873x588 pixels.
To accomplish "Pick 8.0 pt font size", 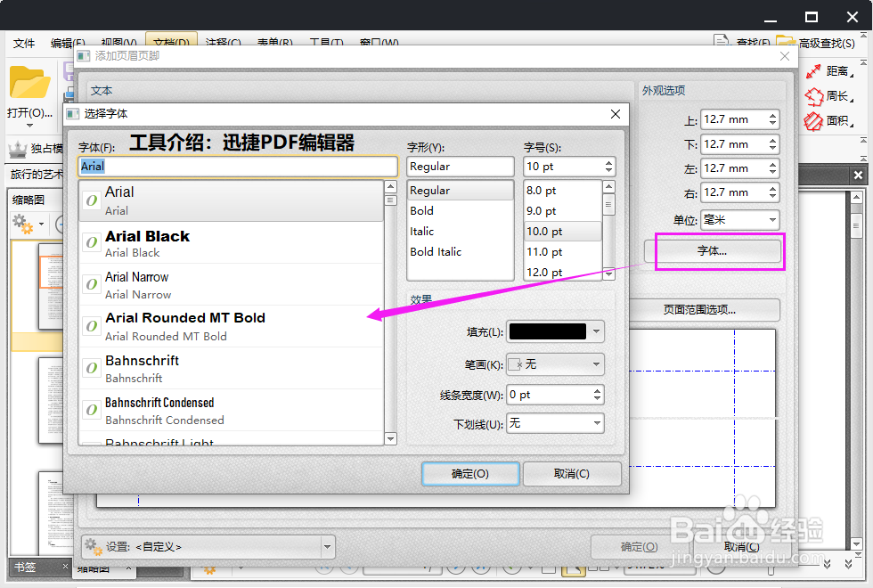I will tap(562, 191).
